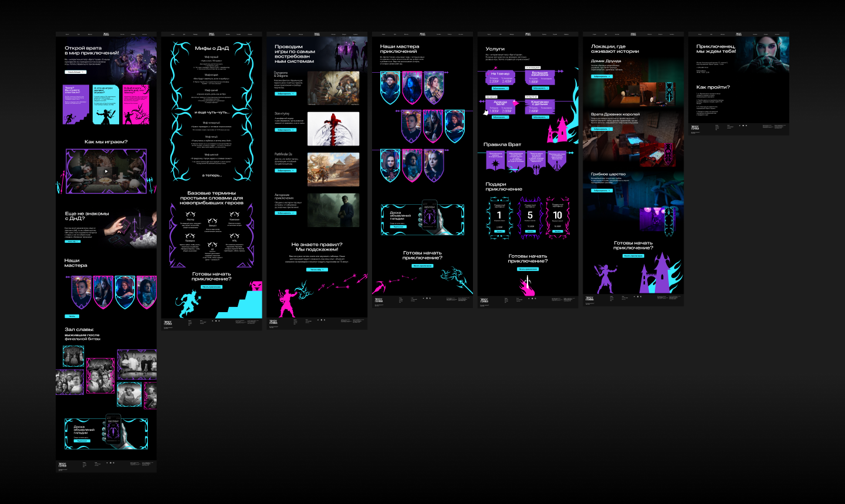The width and height of the screenshot is (845, 504).
Task: Book the 'Кампании с детьми' service
Action: coord(539,117)
